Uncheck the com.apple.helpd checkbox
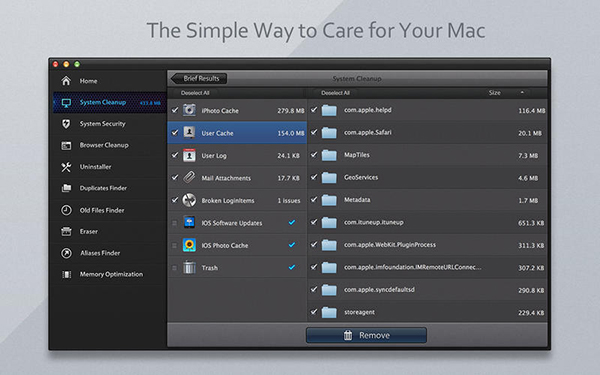 [314, 110]
